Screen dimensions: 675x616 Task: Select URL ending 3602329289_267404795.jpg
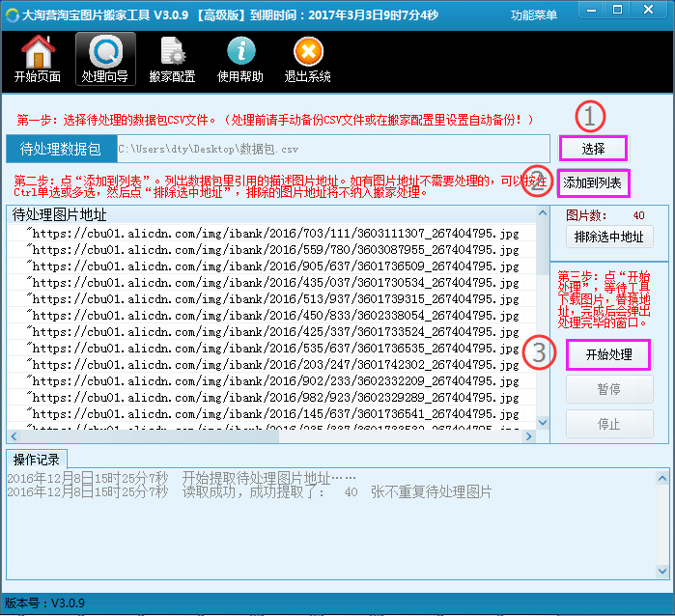(272, 398)
